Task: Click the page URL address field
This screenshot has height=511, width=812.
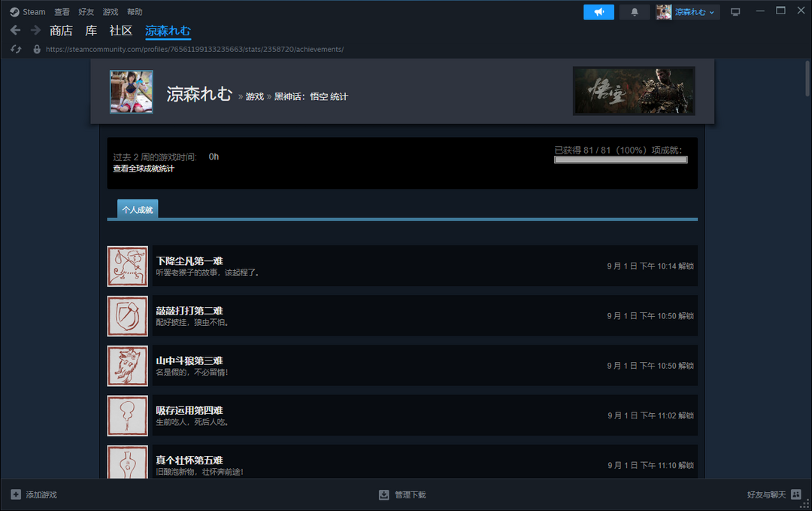Action: (x=195, y=49)
